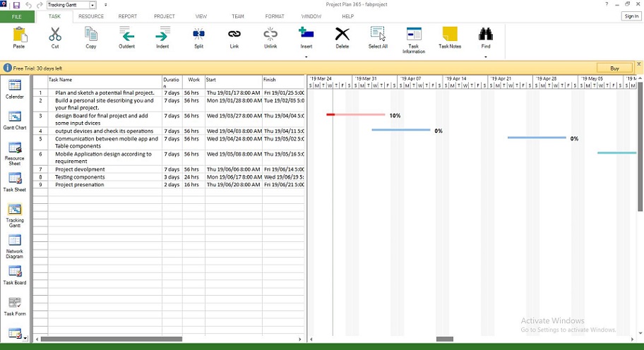Click the Split task icon
This screenshot has width=644, height=350.
click(199, 35)
